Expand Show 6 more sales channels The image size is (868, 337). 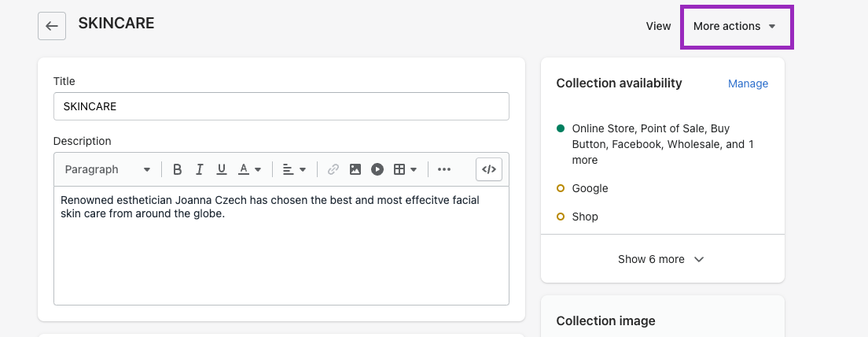(x=661, y=259)
